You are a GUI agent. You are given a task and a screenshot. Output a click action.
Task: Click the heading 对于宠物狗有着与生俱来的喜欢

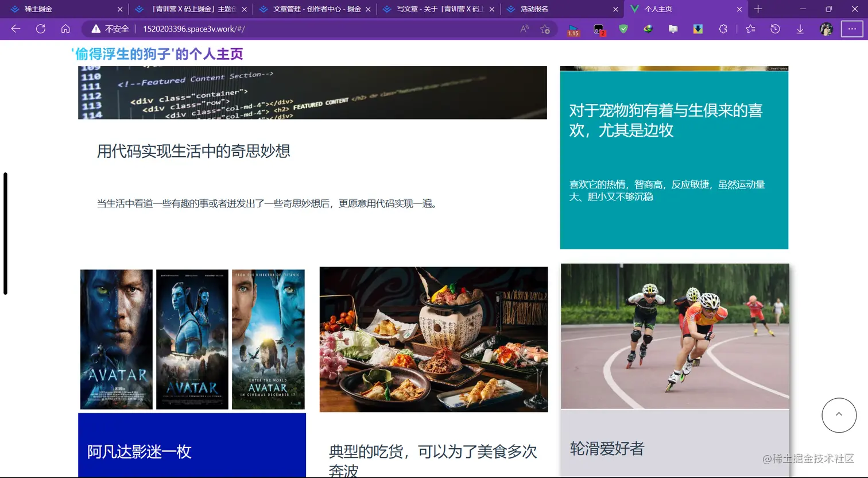tap(666, 120)
